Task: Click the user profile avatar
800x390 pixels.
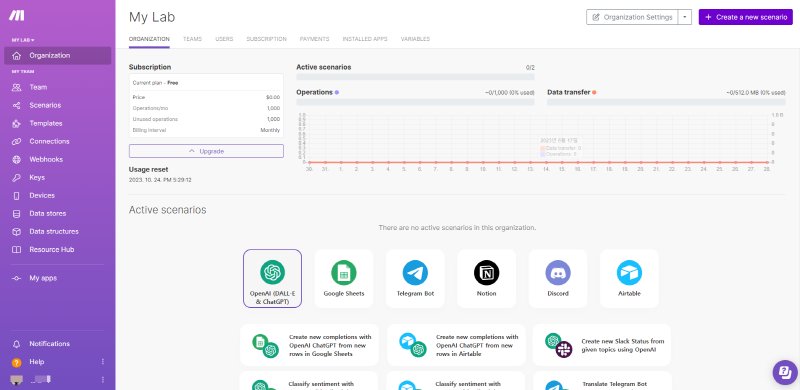Action: click(x=17, y=379)
